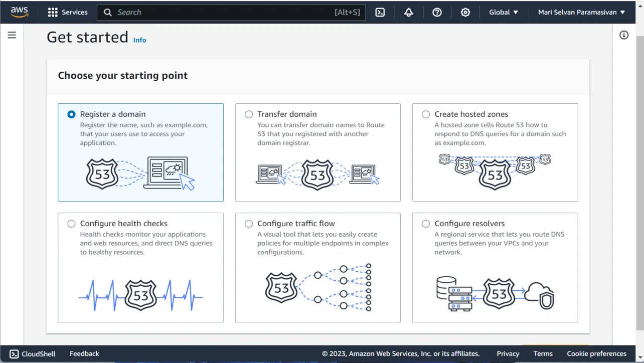Viewport: 644px width, 363px height.
Task: Click the Transfer domain illustration
Action: 318,174
